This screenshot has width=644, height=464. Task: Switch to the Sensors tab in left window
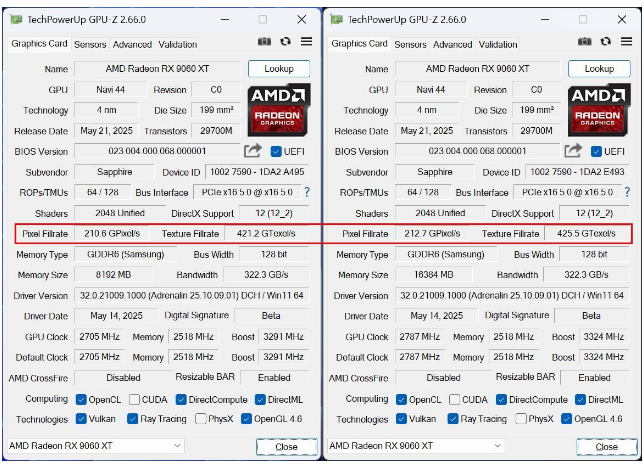pos(90,44)
